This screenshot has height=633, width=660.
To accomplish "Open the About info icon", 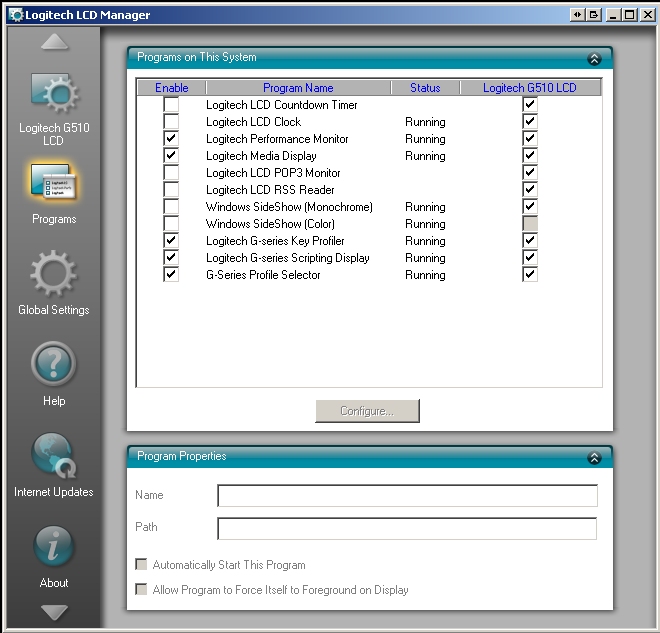I will click(53, 546).
